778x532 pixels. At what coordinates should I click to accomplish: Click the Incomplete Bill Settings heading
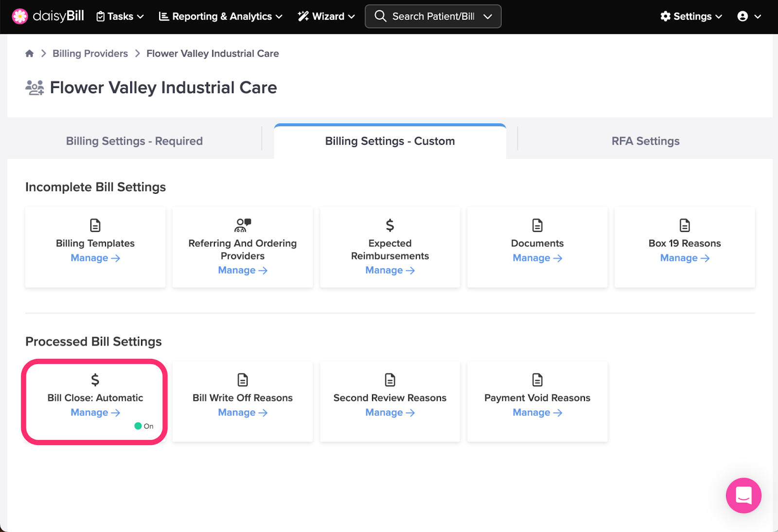click(95, 187)
